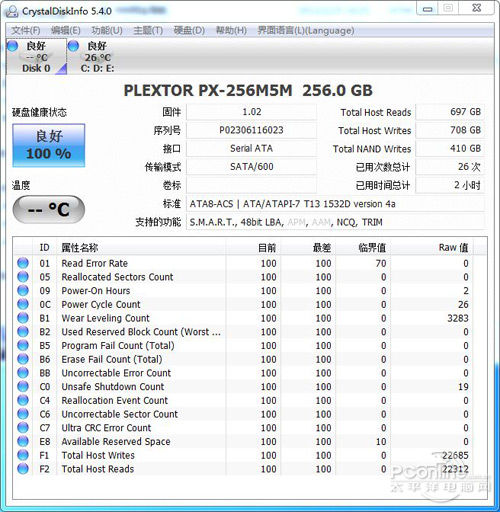Open the 帮助(H) menu
500x512 pixels.
[x=231, y=31]
